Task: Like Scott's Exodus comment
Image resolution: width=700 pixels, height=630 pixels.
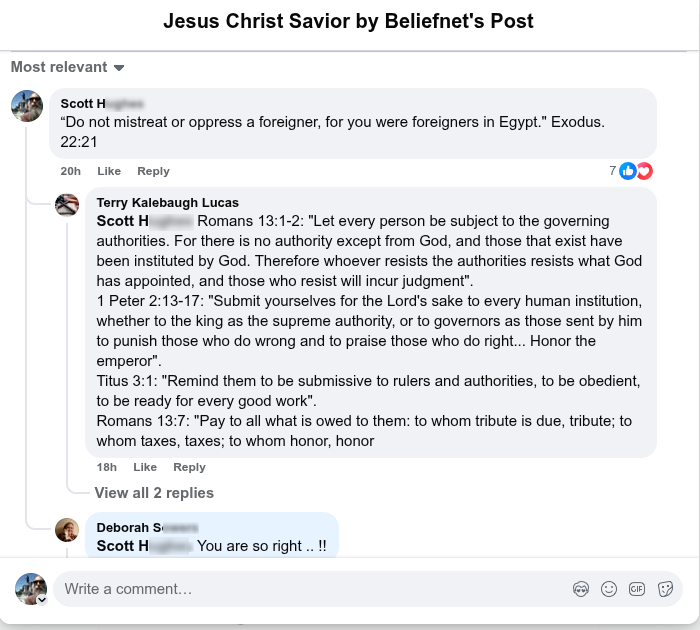Action: click(109, 171)
